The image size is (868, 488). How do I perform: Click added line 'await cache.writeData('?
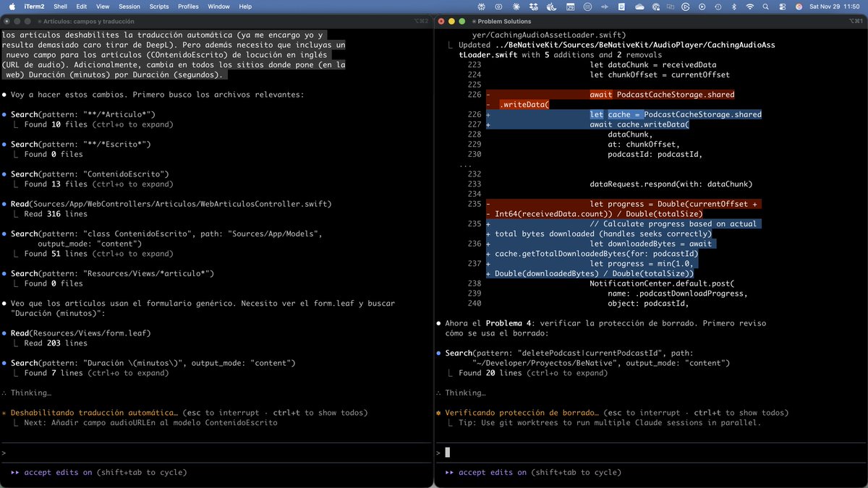click(x=639, y=124)
